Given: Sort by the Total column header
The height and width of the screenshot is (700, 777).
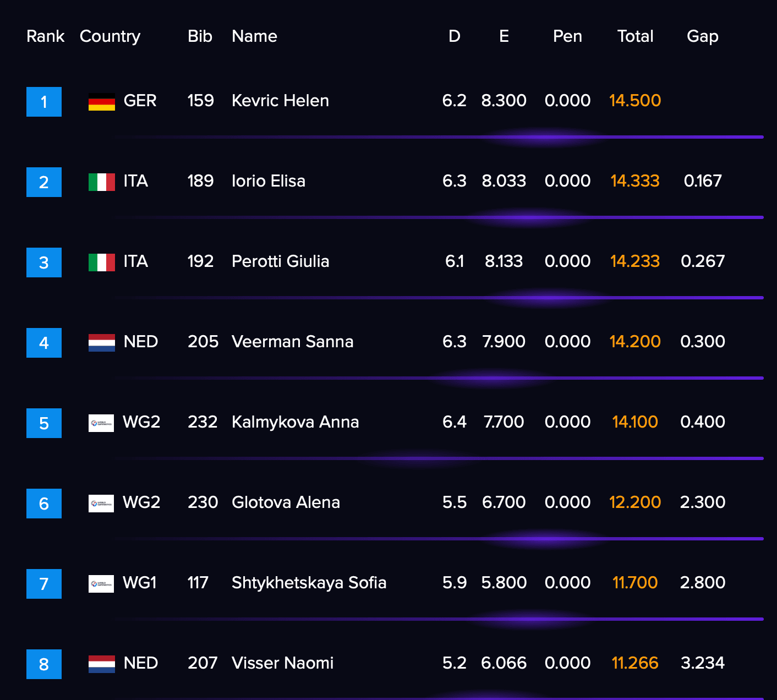Looking at the screenshot, I should coord(635,36).
